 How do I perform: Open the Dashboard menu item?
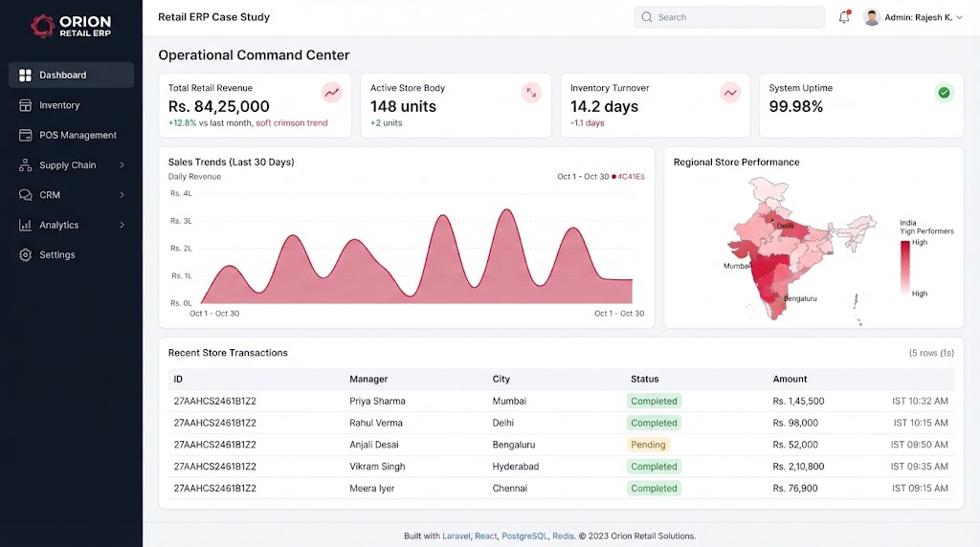(71, 75)
